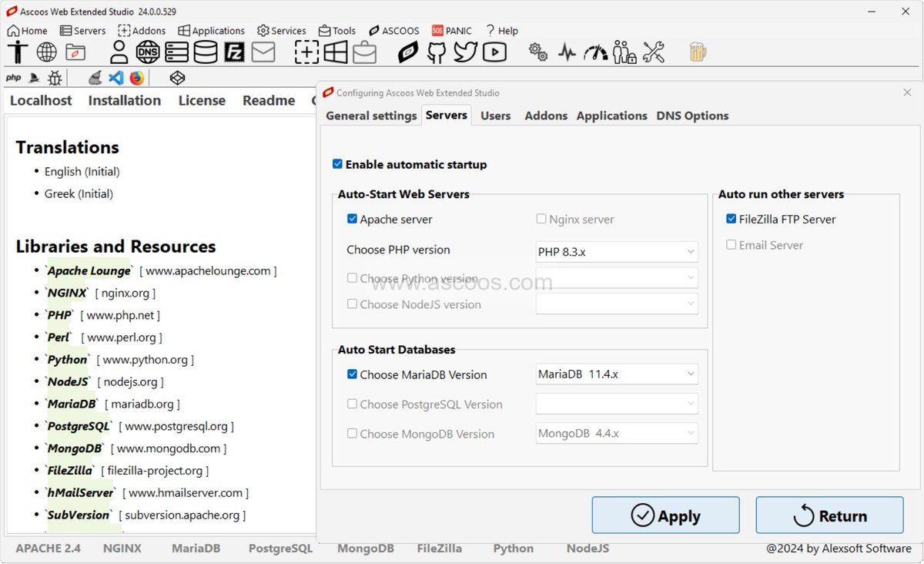Click the double gears services icon
Viewport: 924px width, 564px height.
(x=538, y=52)
